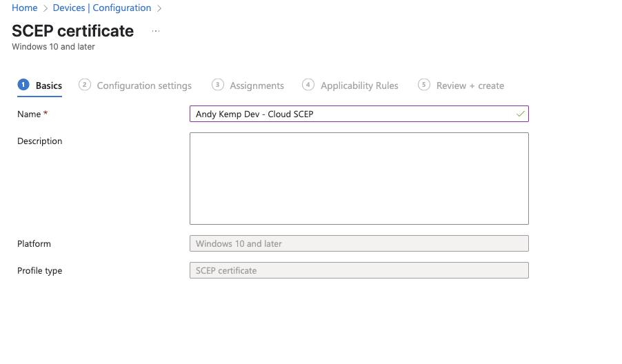Click into the Description text area
Screen dimensions: 622x364
359,179
